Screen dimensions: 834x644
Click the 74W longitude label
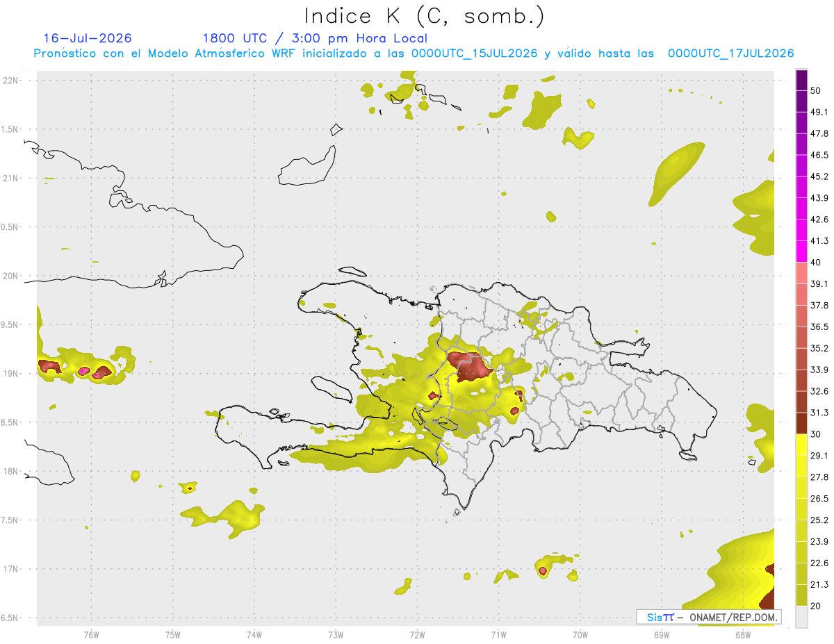tap(254, 635)
